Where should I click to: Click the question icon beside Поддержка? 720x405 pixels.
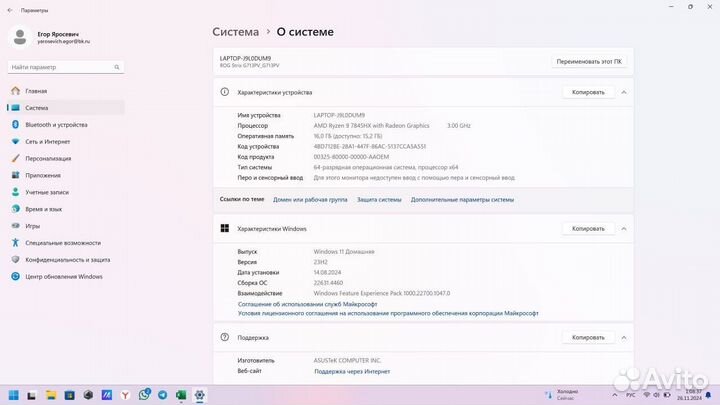coord(225,337)
